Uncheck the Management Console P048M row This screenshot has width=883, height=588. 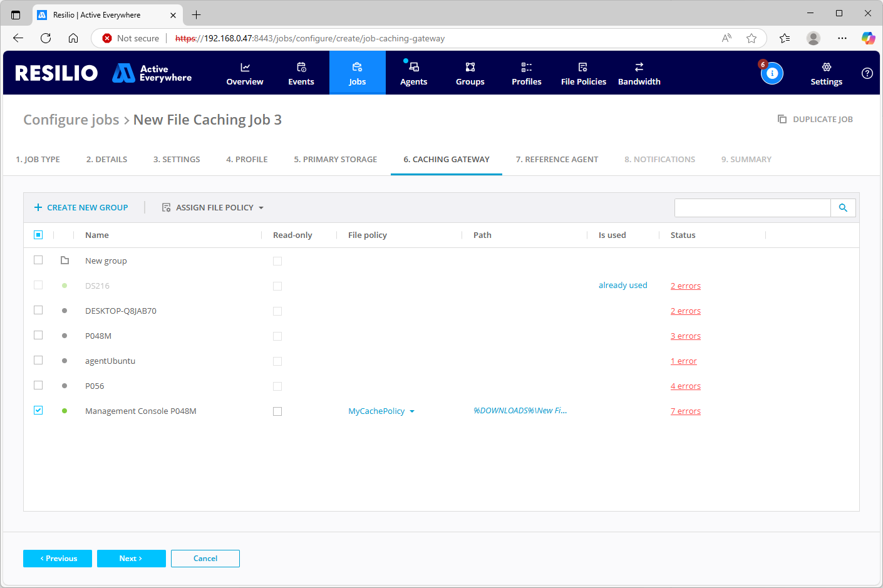coord(38,411)
